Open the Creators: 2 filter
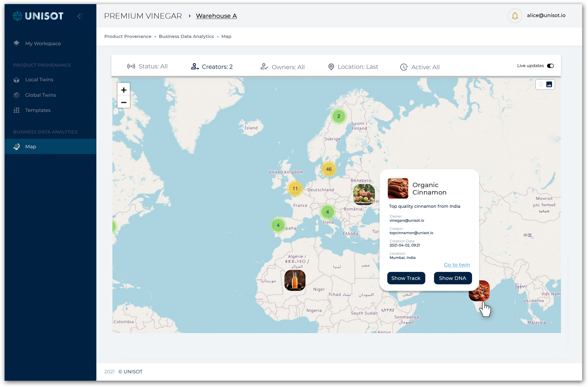The height and width of the screenshot is (387, 588). 212,67
